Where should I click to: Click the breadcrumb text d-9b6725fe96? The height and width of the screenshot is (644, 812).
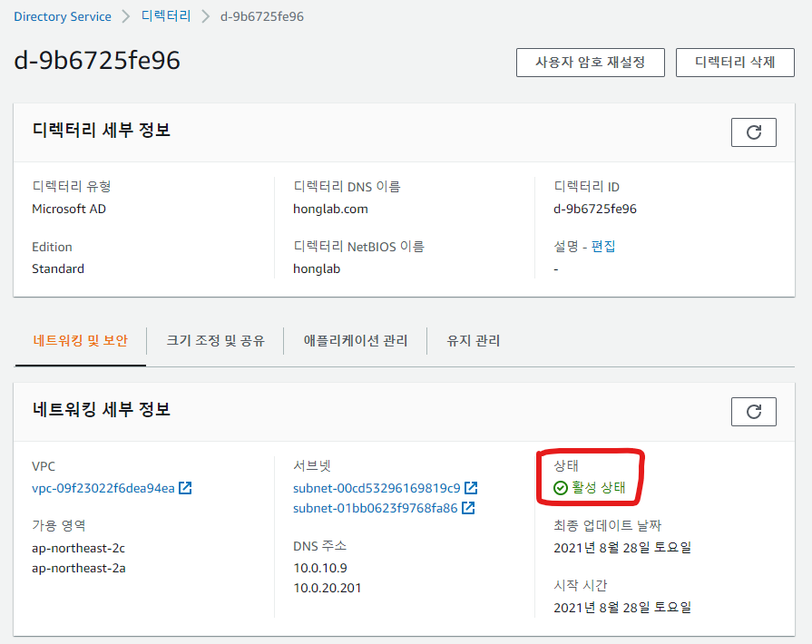(262, 16)
